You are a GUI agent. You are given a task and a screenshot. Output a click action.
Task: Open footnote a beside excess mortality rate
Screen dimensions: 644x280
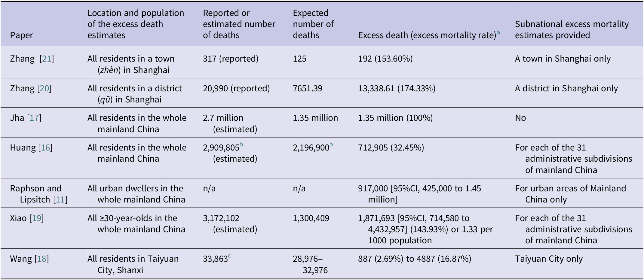click(498, 33)
